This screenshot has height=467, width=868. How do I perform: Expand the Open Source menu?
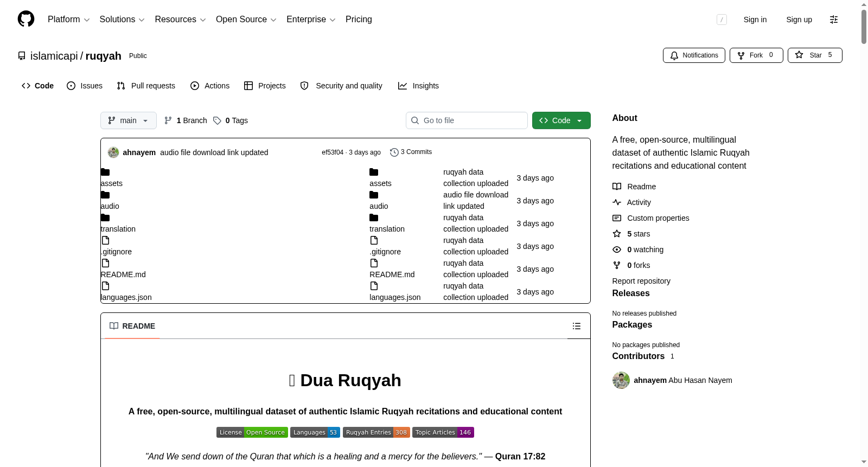(246, 20)
